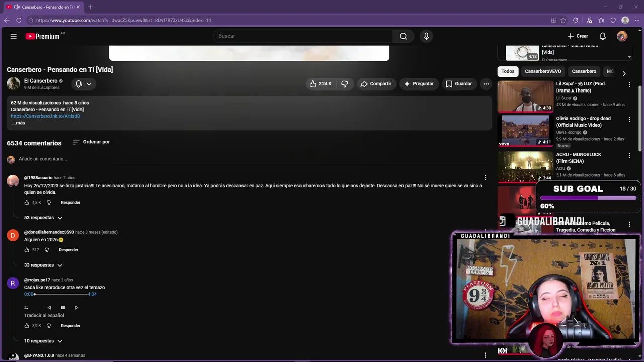Like the comment by @1988acuario

[x=27, y=202]
